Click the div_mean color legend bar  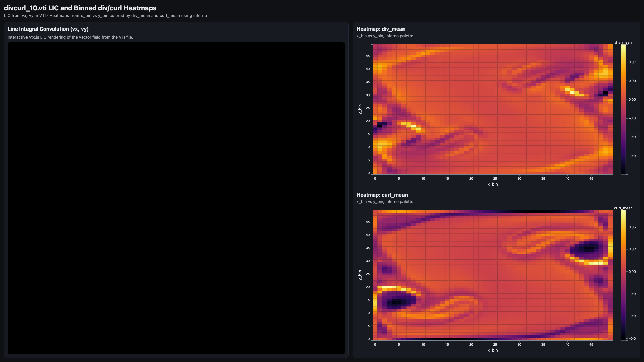[x=623, y=109]
